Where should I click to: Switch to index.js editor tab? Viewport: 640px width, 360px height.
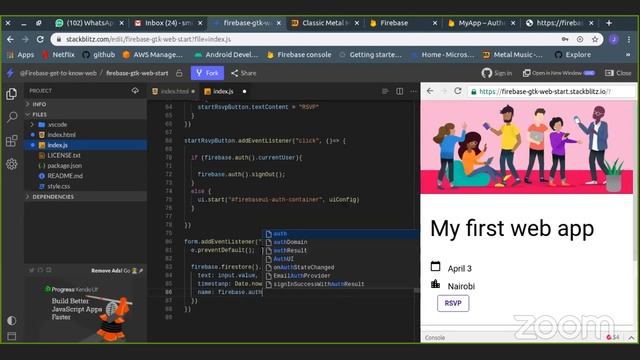click(x=224, y=91)
